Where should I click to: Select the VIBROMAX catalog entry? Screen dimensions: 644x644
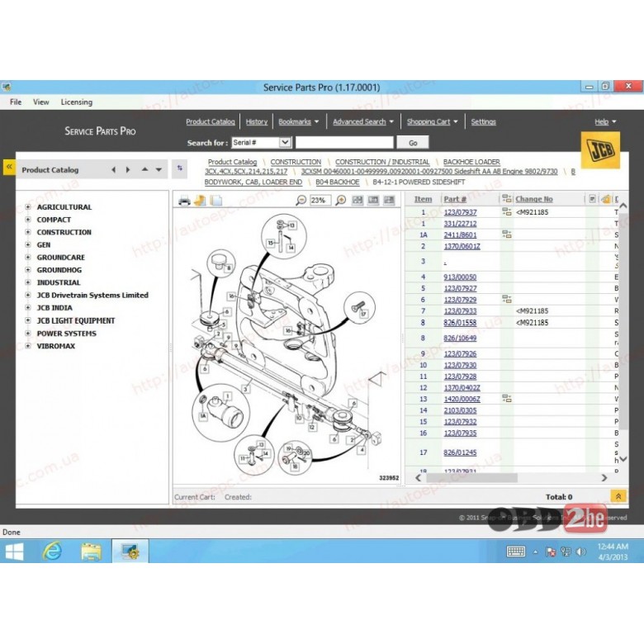point(56,346)
